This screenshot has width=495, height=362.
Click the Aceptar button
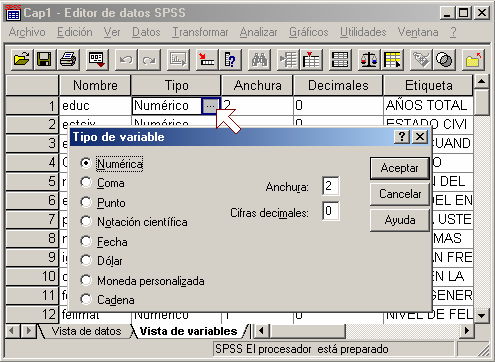[x=400, y=168]
